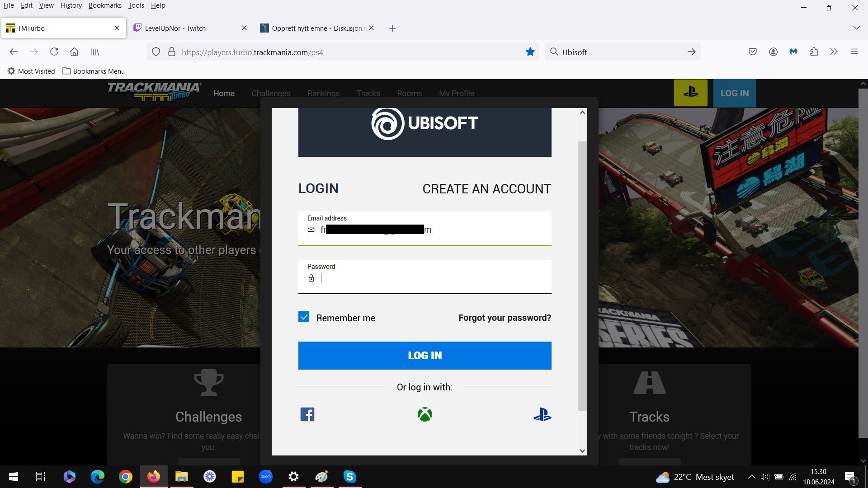Click the page vertical scrollbar thumb

863,263
